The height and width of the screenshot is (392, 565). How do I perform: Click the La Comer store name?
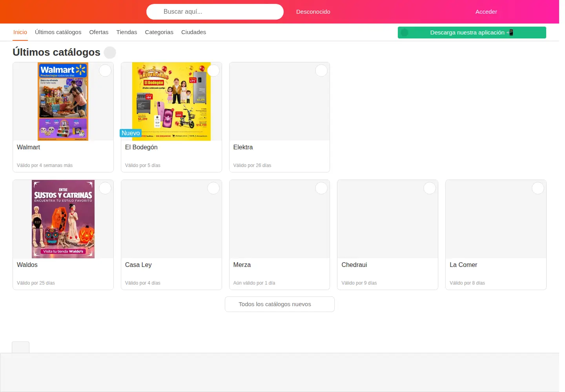click(x=463, y=265)
